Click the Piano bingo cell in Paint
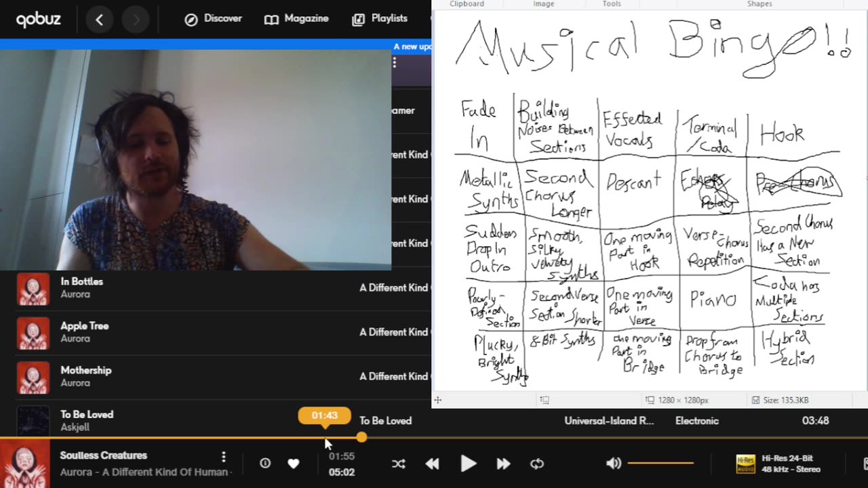Viewport: 868px width, 488px height. pyautogui.click(x=712, y=299)
